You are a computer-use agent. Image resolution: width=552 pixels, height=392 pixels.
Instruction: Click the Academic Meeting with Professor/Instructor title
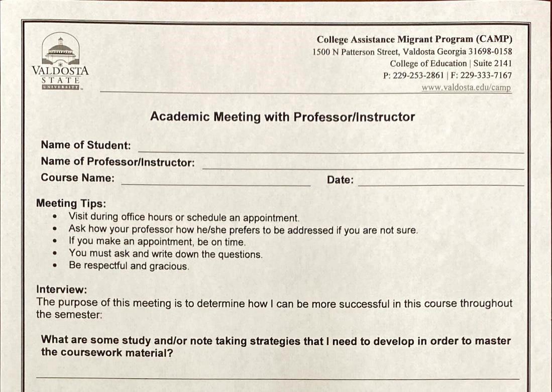pos(282,116)
